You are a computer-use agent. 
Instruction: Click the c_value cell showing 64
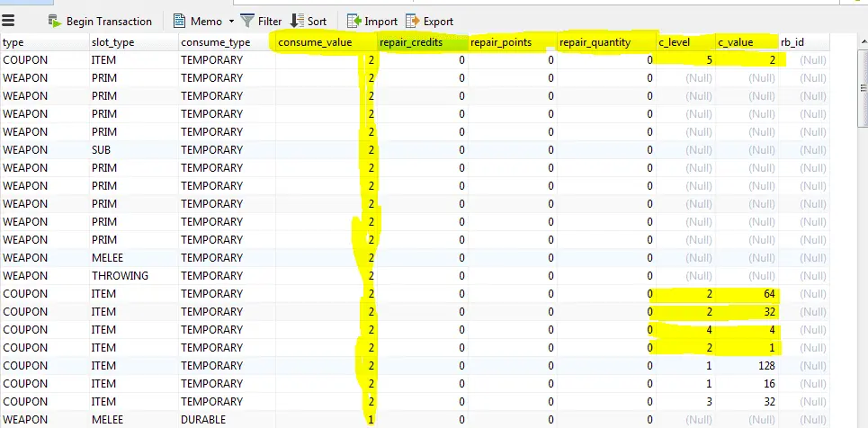747,294
